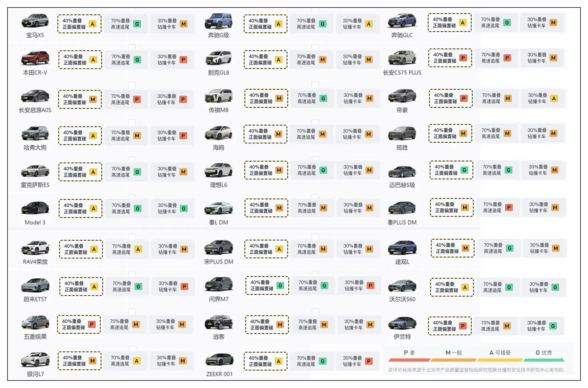
Task: Click M badge in 海鸥 正面偏置碰 box
Action: (278, 134)
